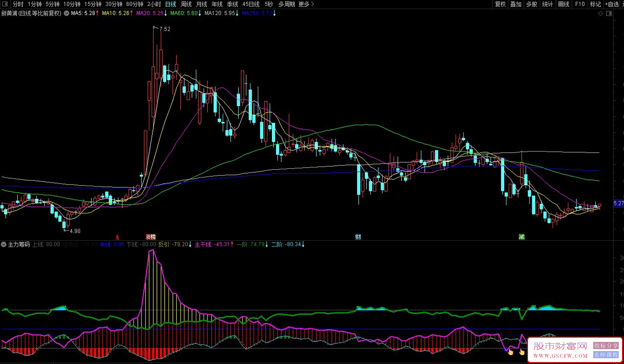Select the 年线 yearly chart tab
624x364 pixels.
[x=217, y=4]
